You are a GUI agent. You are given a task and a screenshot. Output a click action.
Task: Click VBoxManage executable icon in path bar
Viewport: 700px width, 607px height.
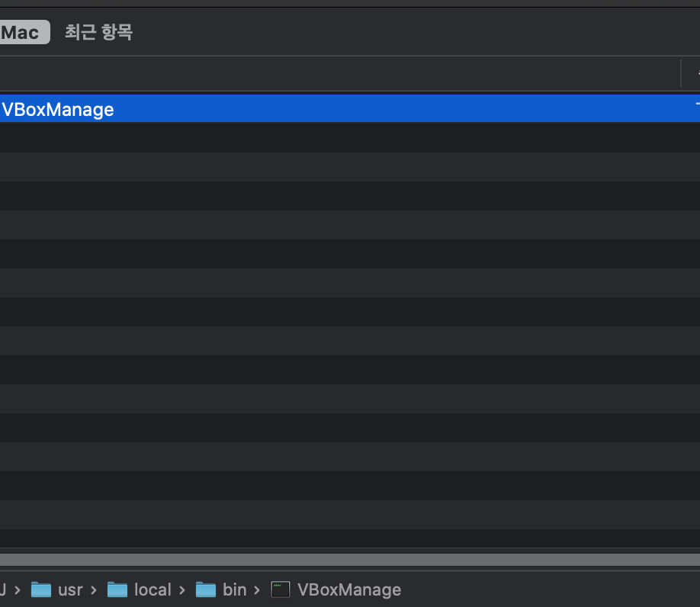click(281, 589)
